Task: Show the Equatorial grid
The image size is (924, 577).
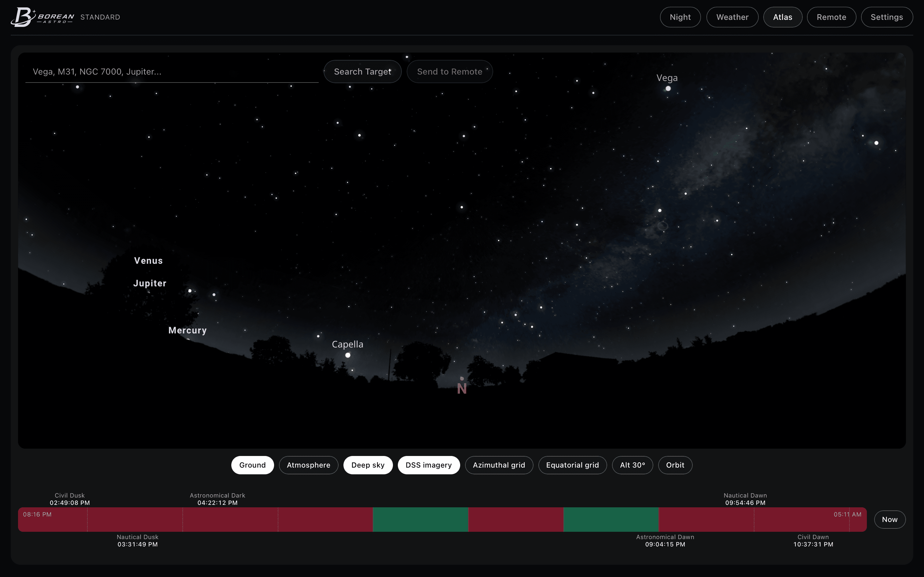Action: coord(572,465)
